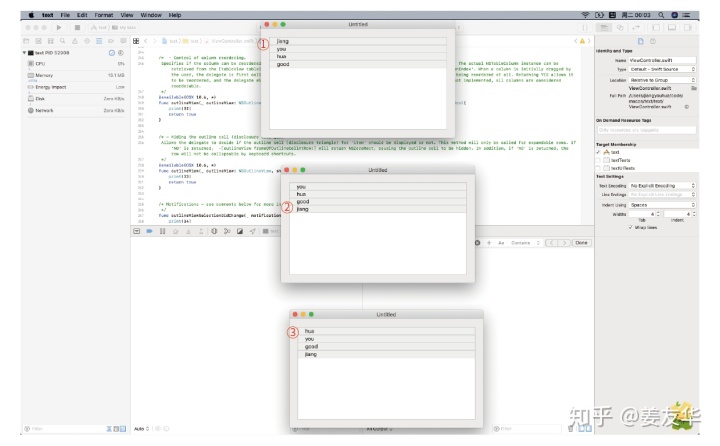
Task: Select the Network gauge row
Action: pyautogui.click(x=76, y=111)
